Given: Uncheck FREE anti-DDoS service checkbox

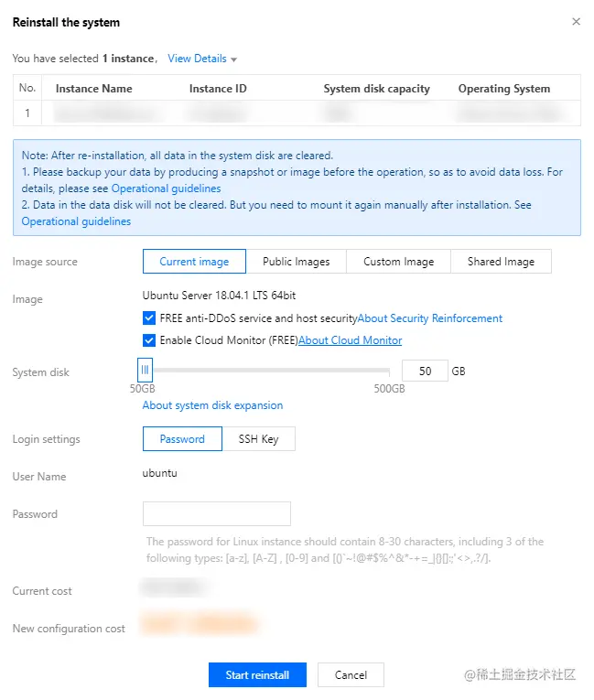Looking at the screenshot, I should click(149, 318).
